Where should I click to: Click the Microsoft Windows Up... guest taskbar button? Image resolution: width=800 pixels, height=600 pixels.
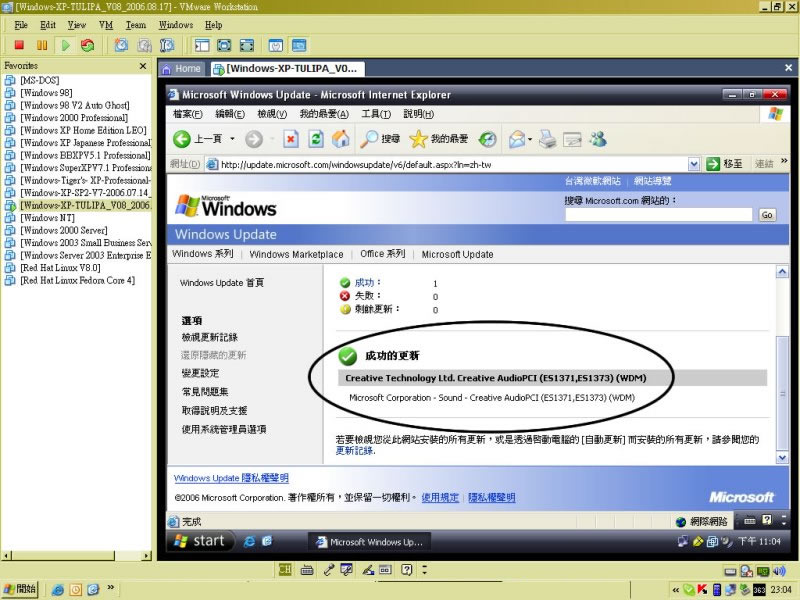click(369, 542)
